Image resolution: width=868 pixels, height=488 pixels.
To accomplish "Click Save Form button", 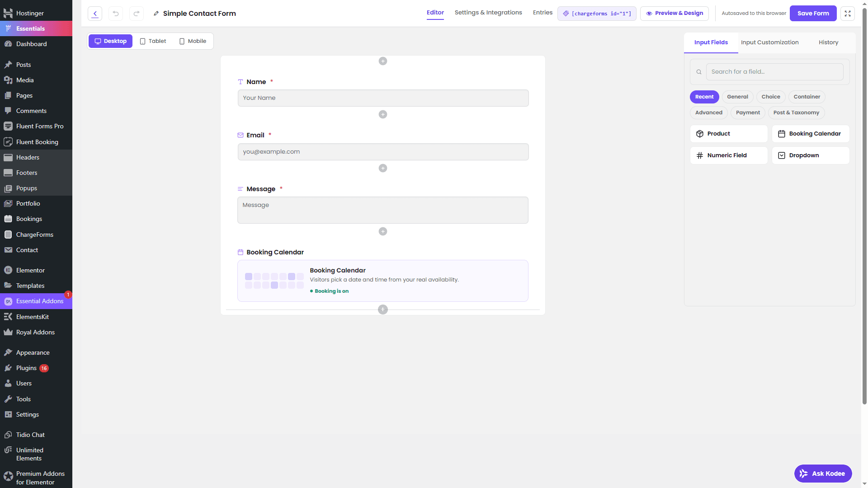I will click(813, 14).
